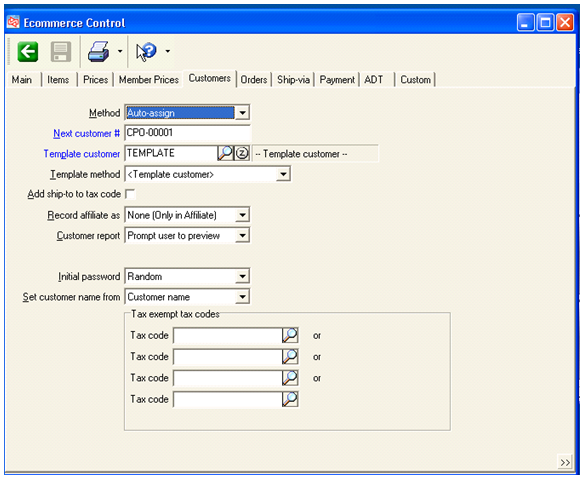584x479 pixels.
Task: Open printer options dropdown arrow
Action: (x=120, y=51)
